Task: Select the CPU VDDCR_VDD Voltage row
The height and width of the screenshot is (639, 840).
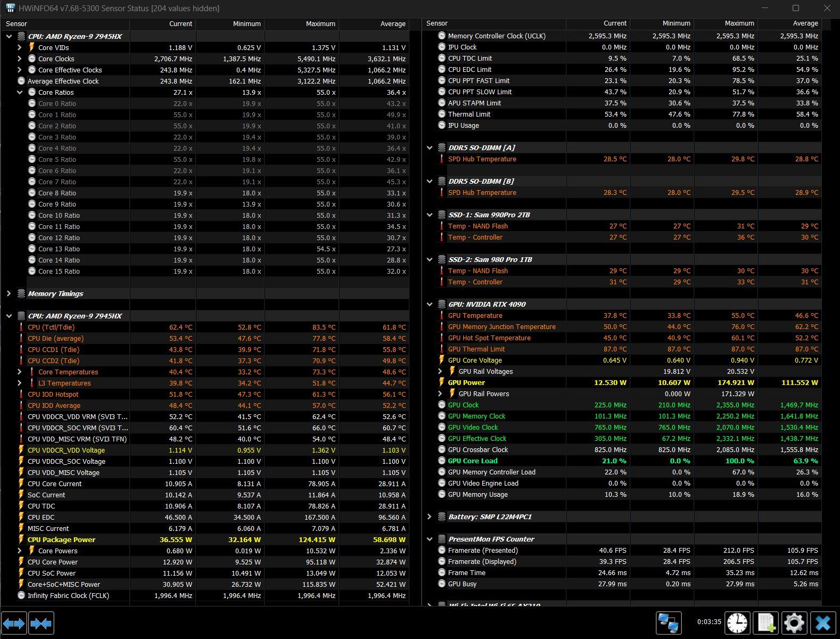Action: [x=205, y=450]
